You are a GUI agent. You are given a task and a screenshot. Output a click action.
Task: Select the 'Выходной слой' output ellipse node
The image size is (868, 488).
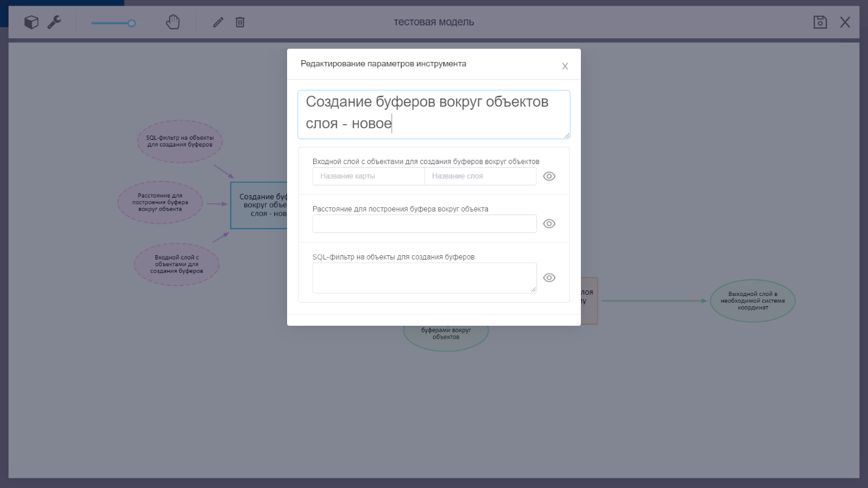coord(752,301)
